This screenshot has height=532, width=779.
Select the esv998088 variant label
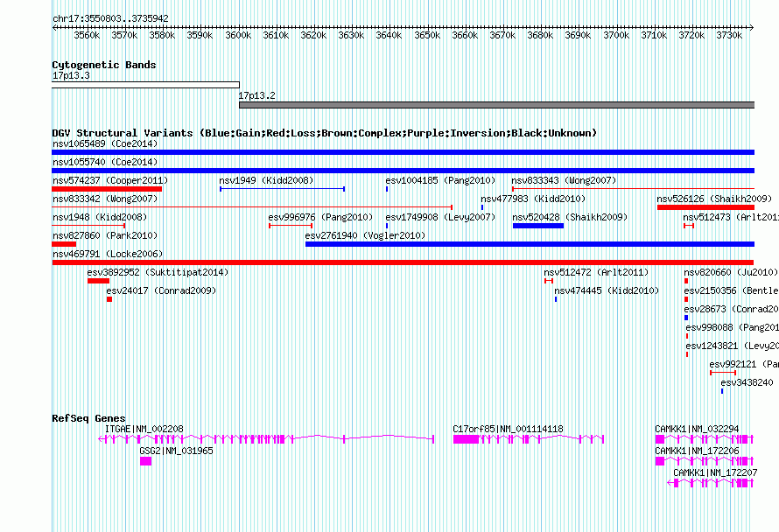[732, 327]
